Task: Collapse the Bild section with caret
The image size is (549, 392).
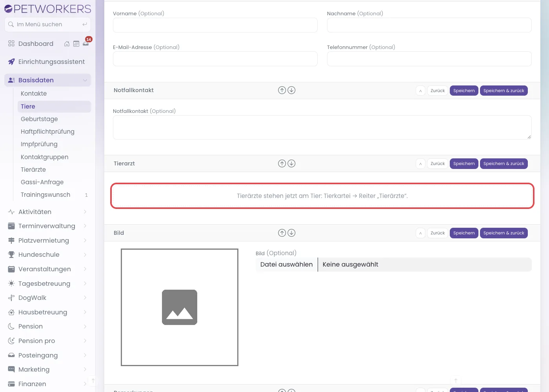Action: coord(420,233)
